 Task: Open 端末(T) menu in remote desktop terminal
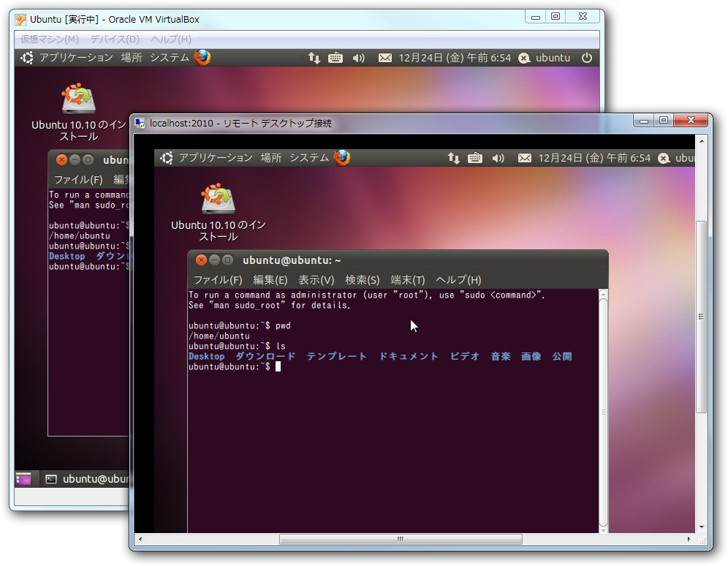pos(408,280)
